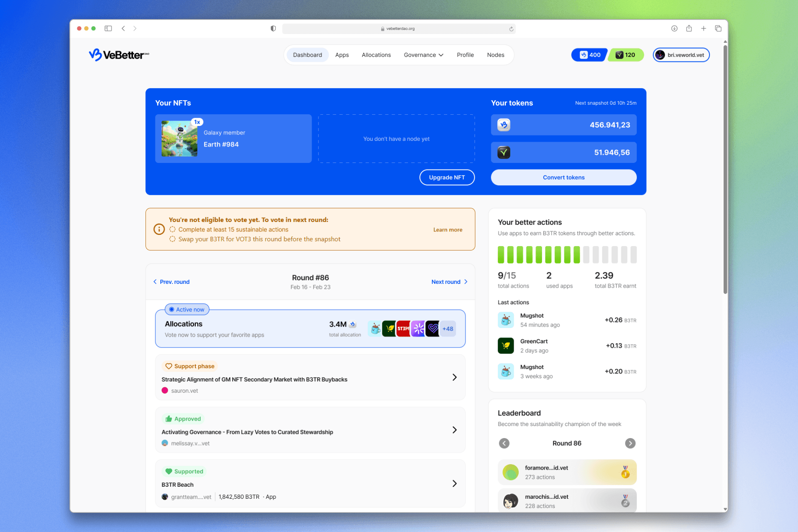Click the B3TR token balance icon
This screenshot has height=532, width=798.
tap(504, 125)
